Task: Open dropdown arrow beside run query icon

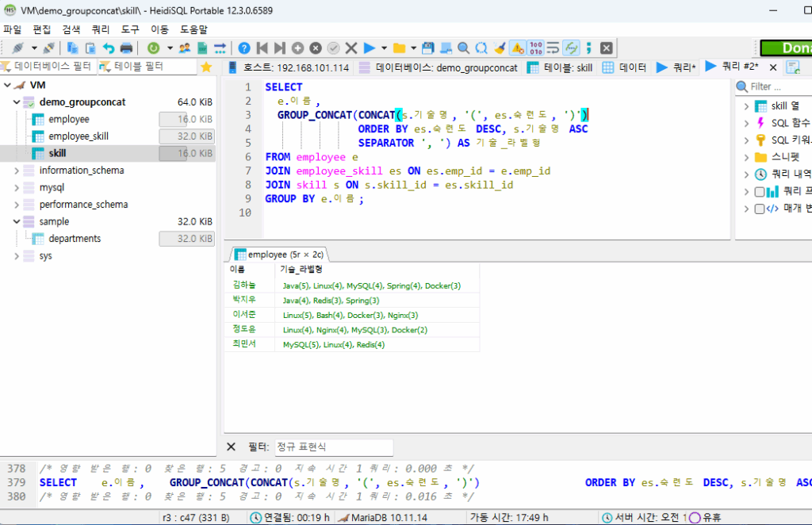Action: pos(384,48)
